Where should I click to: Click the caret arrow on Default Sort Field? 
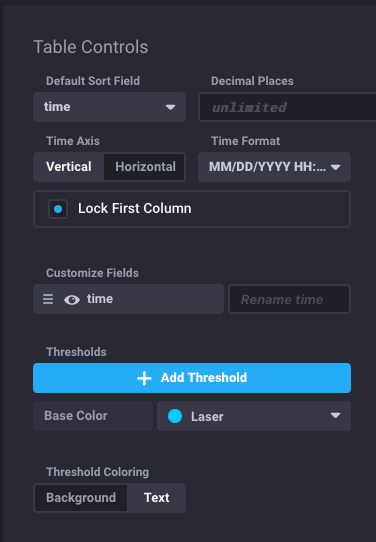170,107
